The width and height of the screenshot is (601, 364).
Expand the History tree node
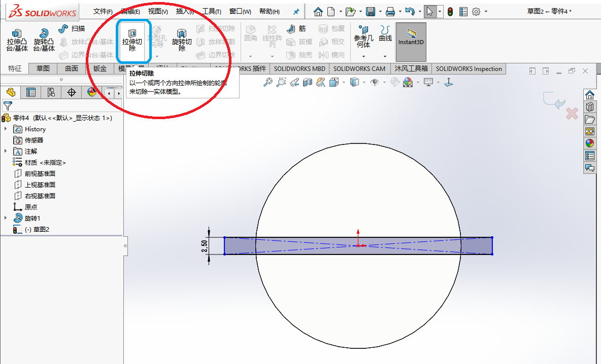tap(6, 129)
